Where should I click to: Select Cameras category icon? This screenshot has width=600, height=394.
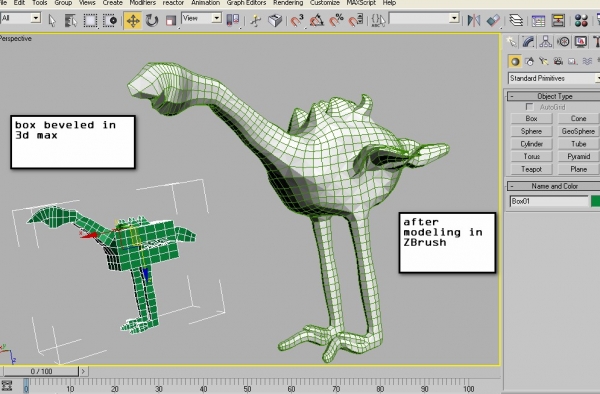[x=558, y=61]
